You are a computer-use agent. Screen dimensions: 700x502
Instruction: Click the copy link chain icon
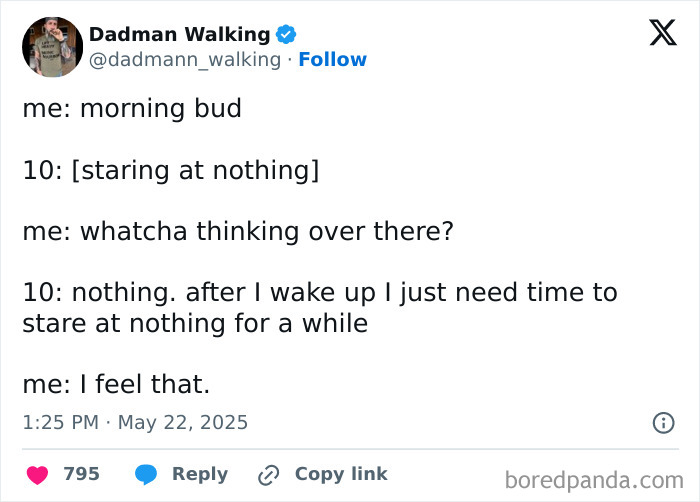point(267,474)
